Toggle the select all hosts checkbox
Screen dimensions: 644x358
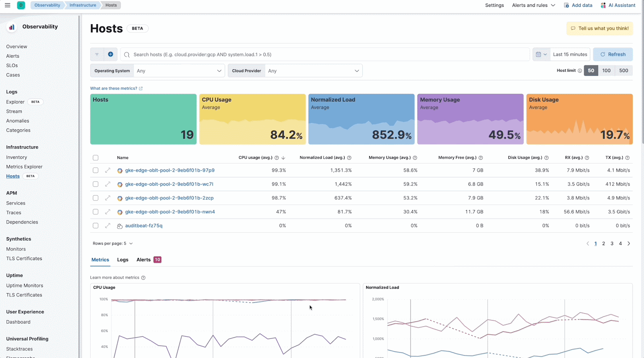pos(95,158)
